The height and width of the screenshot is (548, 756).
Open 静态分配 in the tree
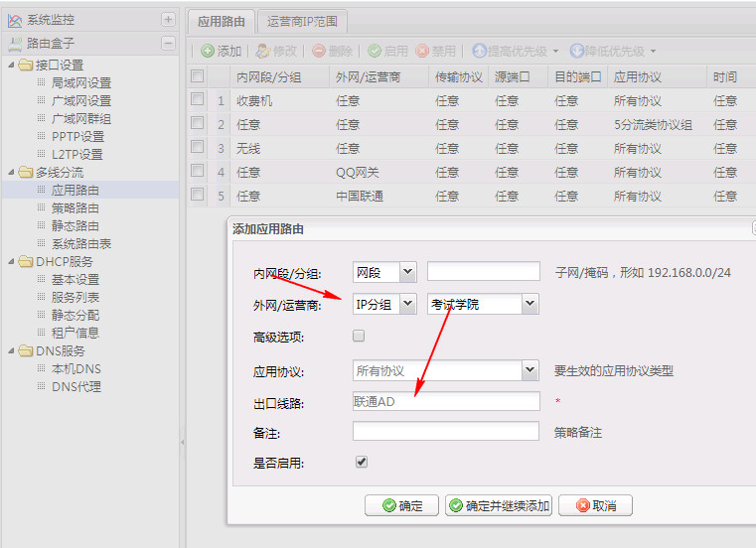point(76,315)
